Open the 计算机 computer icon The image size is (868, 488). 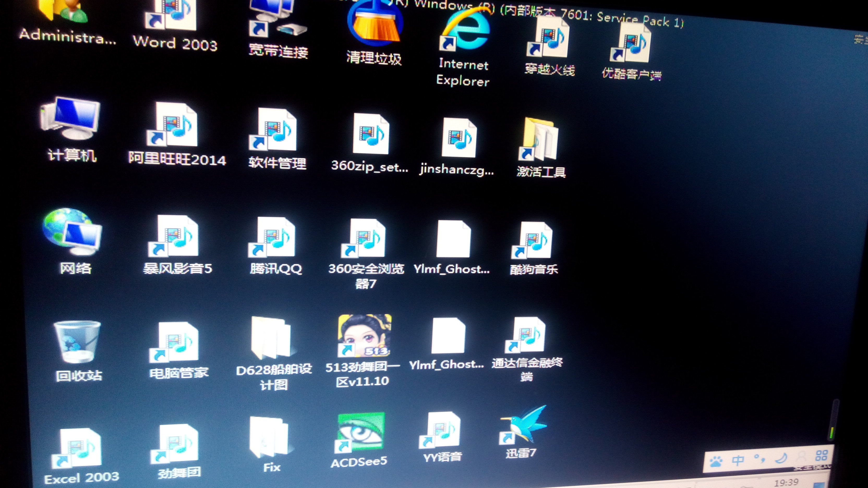pyautogui.click(x=70, y=119)
